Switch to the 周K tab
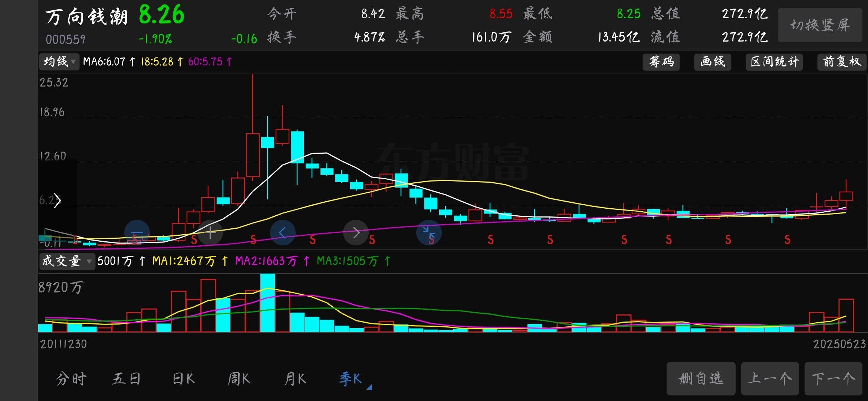This screenshot has height=401, width=868. tap(239, 379)
